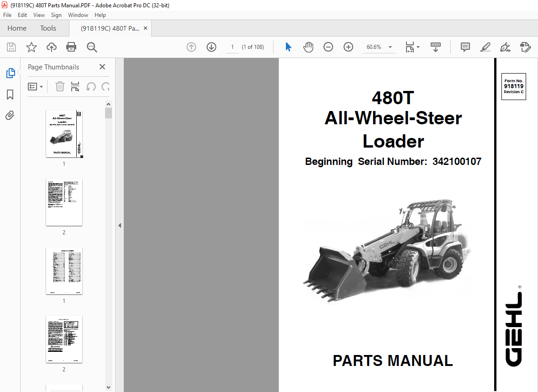Select the arrow Selection tool
Viewport: 538px width, 392px height.
[288, 47]
